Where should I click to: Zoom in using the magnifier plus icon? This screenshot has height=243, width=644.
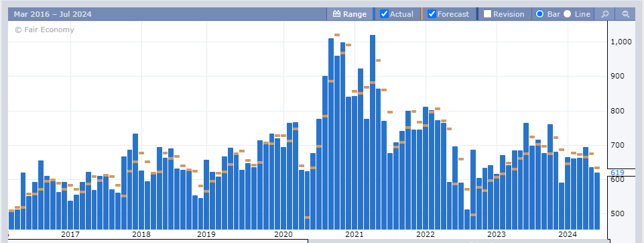(x=604, y=14)
